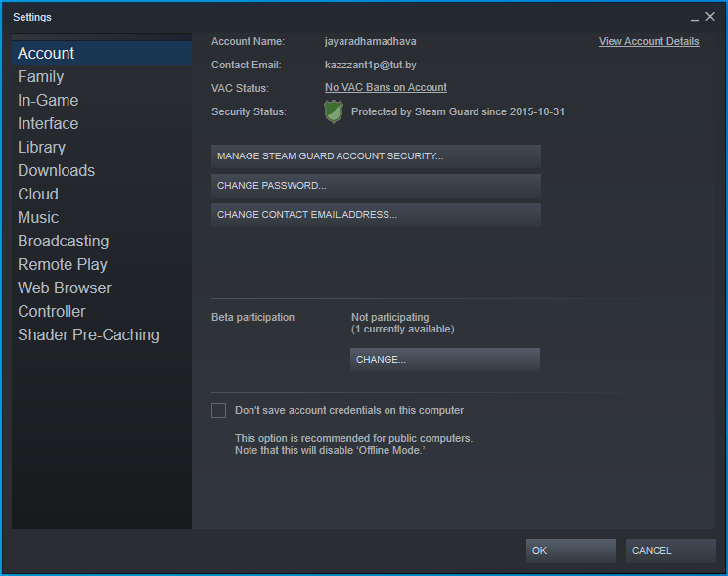
Task: Click the contact email kazzzant1p@tut.by
Action: click(x=371, y=65)
